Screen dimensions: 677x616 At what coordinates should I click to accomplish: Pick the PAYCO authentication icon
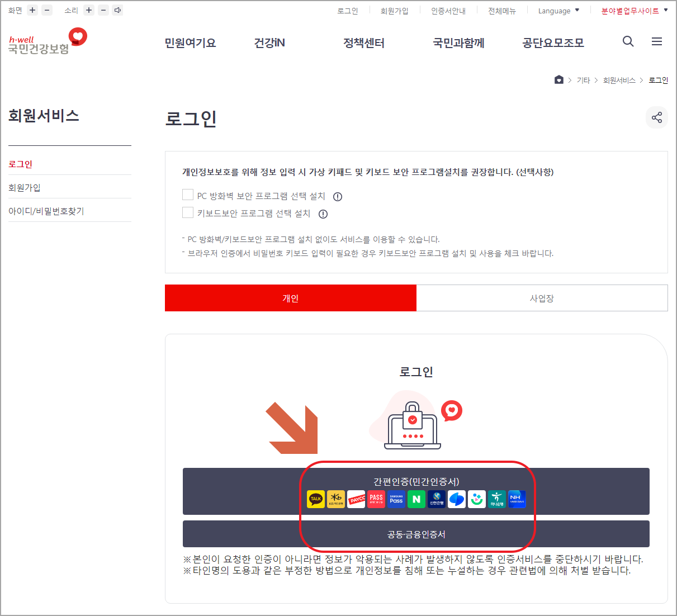click(356, 499)
